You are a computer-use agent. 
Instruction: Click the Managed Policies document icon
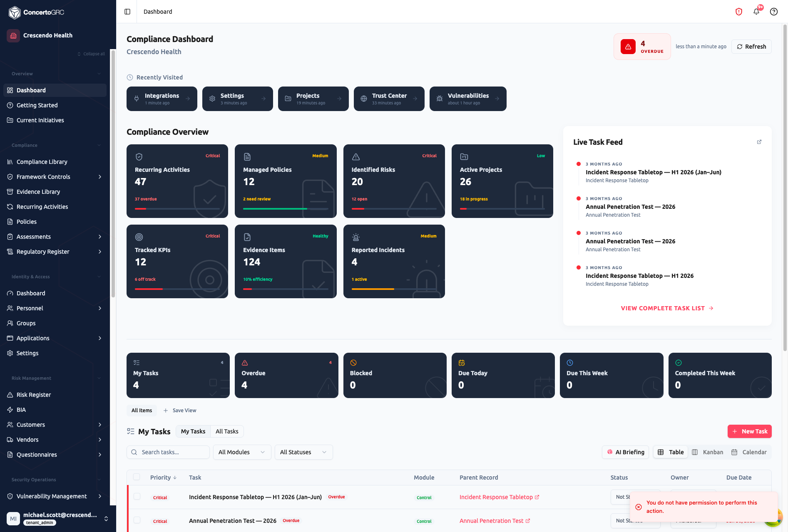point(247,157)
